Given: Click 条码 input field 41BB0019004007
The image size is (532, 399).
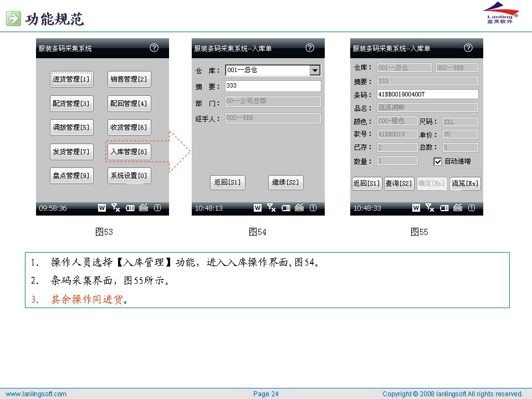Looking at the screenshot, I should 427,94.
